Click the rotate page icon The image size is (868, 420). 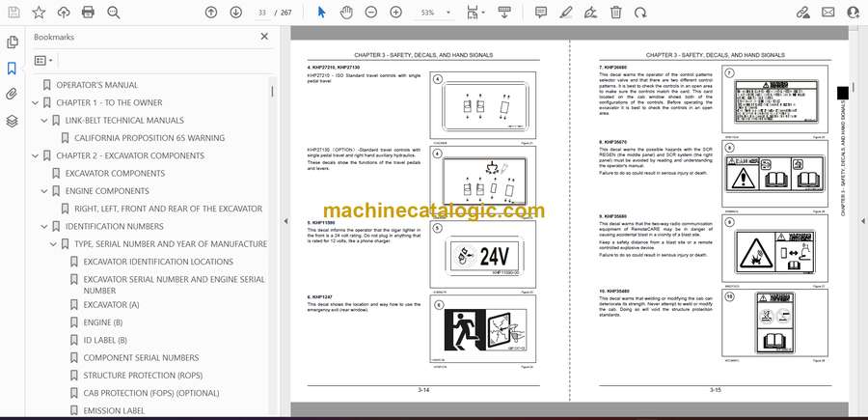click(x=640, y=13)
